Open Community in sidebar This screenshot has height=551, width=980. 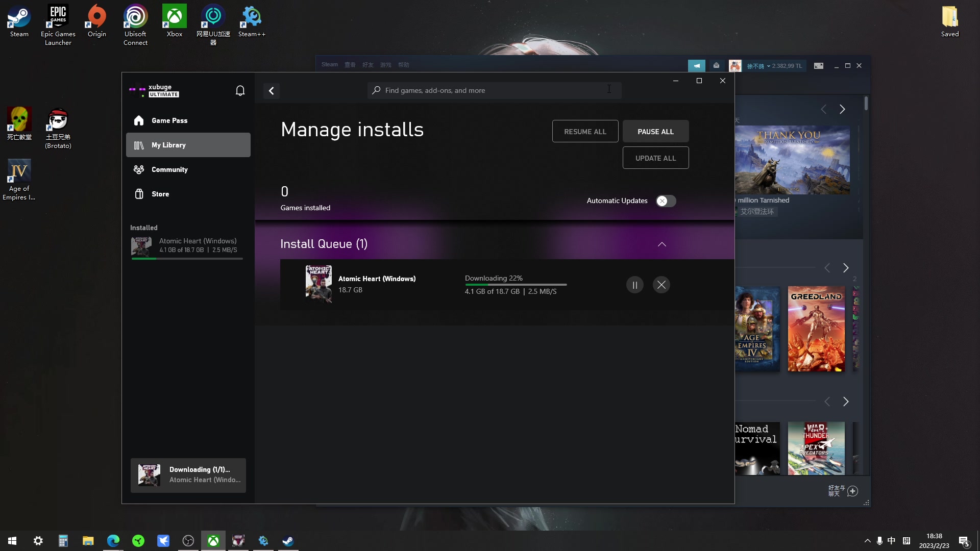click(188, 169)
